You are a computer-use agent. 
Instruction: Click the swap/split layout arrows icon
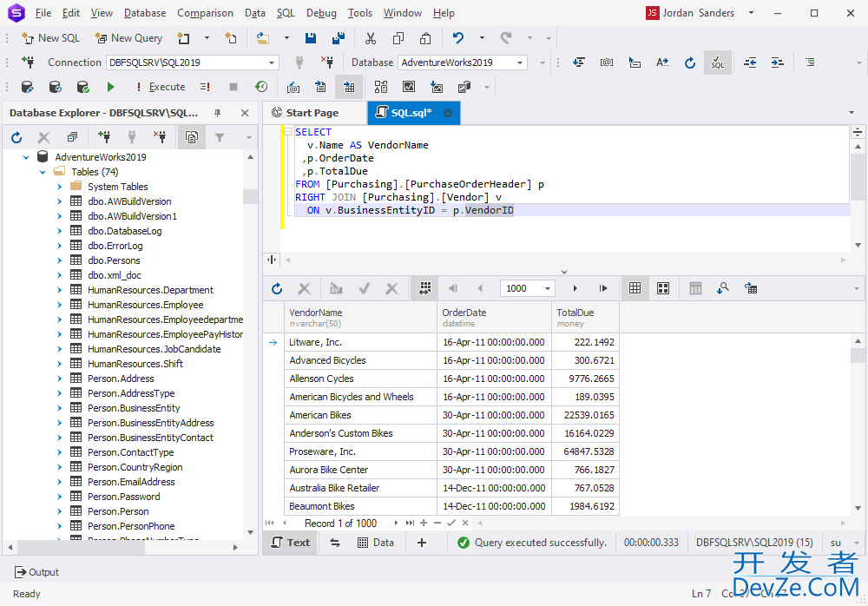click(x=335, y=543)
